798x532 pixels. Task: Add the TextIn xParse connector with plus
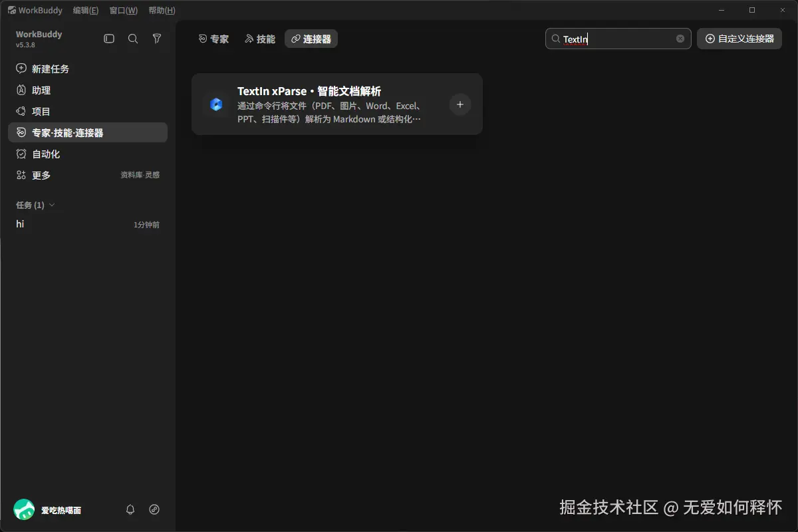click(460, 104)
